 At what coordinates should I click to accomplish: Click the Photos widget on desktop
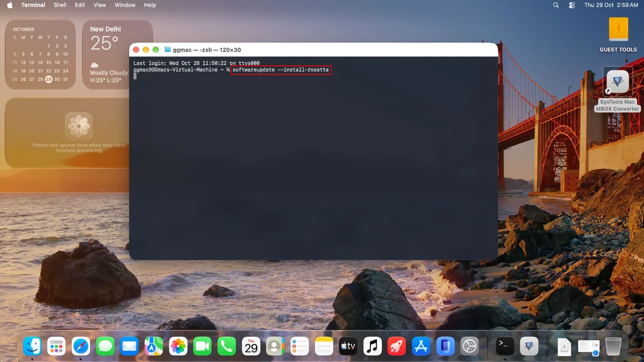67,133
